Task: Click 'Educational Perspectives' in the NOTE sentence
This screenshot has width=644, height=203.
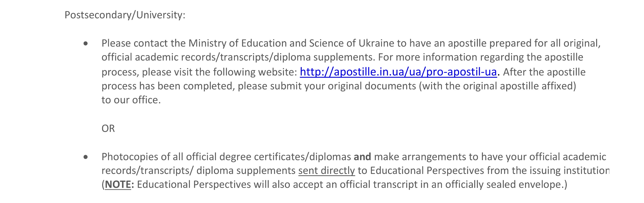Action: (194, 184)
